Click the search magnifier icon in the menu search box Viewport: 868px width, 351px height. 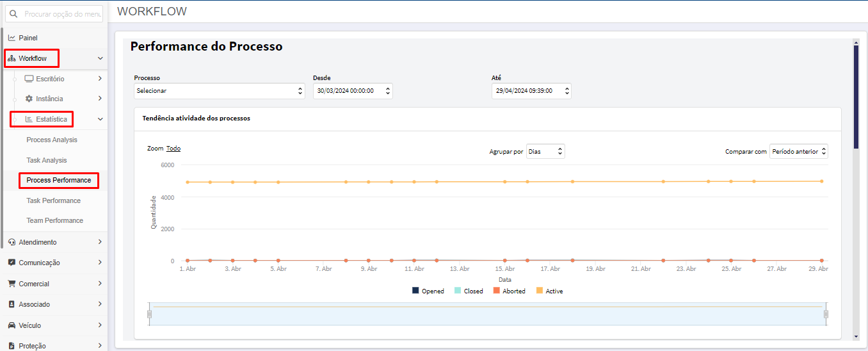pyautogui.click(x=14, y=13)
